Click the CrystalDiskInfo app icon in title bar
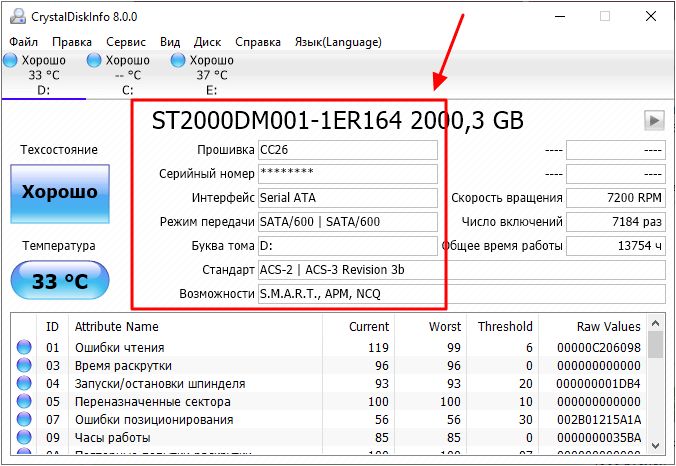The image size is (676, 466). (x=18, y=16)
